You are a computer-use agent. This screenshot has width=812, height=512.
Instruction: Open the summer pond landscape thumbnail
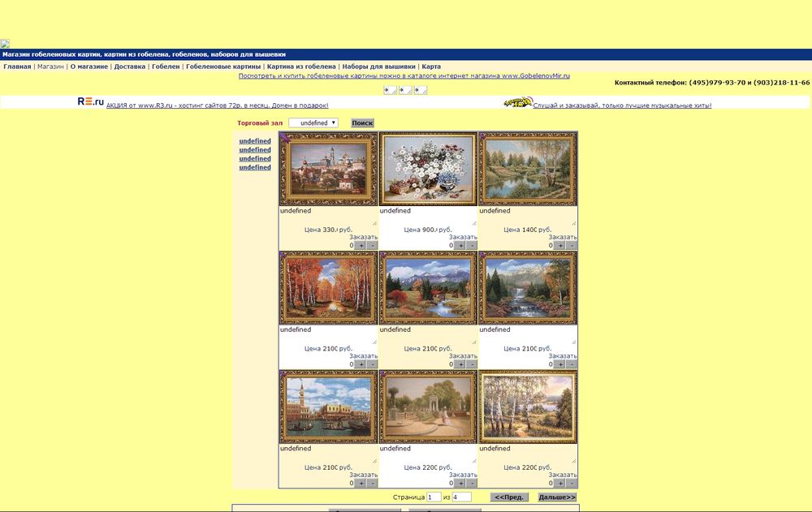528,169
